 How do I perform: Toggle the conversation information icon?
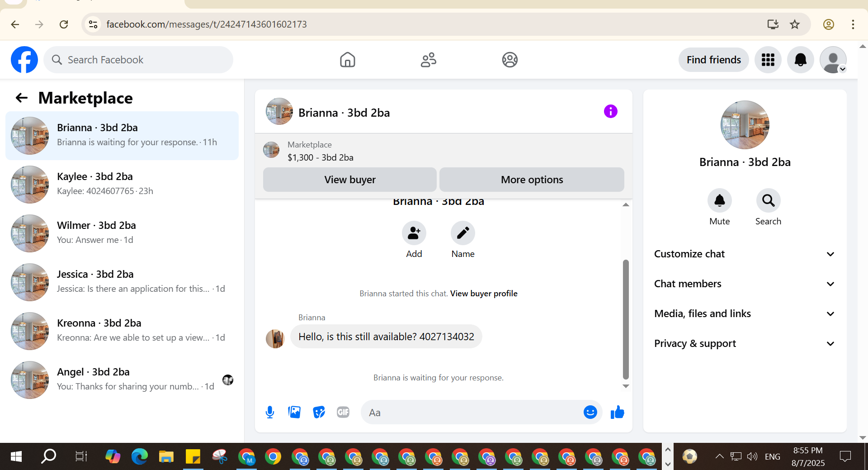point(610,111)
